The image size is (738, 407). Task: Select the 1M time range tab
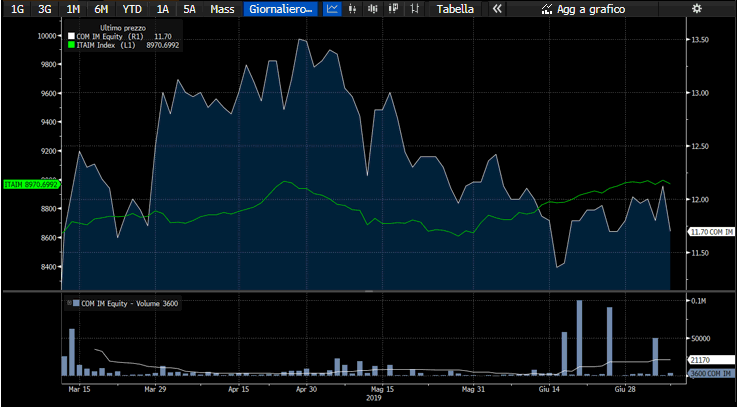pos(73,9)
